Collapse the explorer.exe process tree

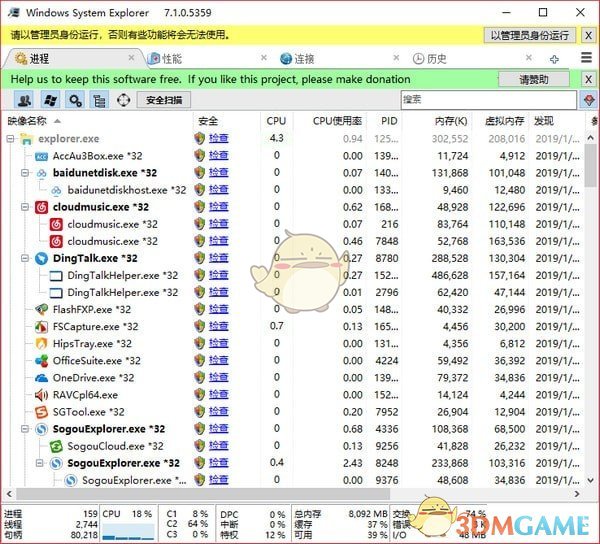coord(10,138)
